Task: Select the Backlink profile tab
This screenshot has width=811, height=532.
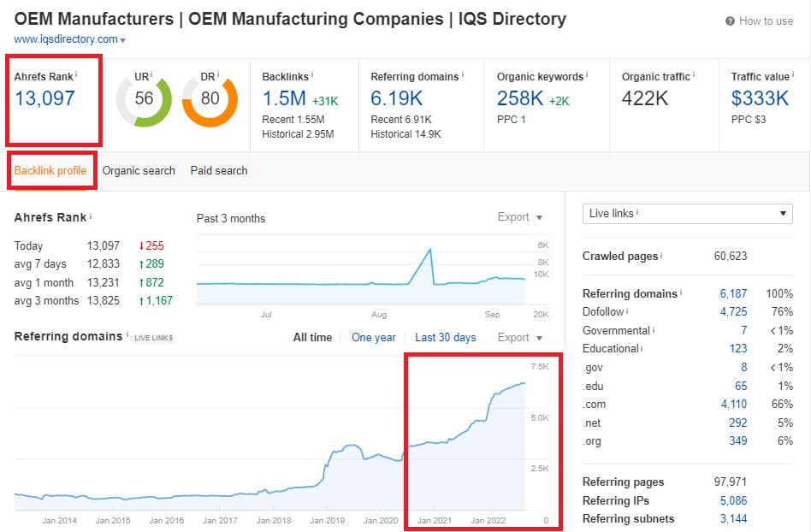Action: [50, 171]
